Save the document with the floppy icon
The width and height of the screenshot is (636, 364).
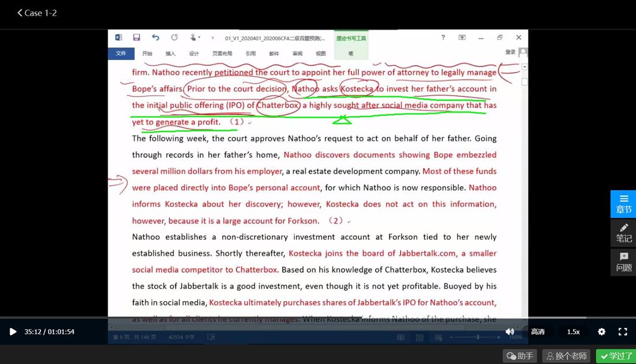136,38
